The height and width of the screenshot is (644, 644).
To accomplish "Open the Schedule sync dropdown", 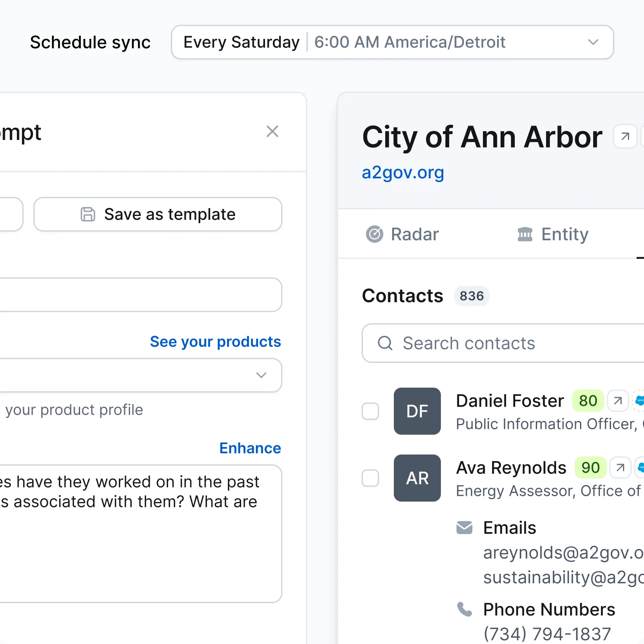I will coord(393,42).
